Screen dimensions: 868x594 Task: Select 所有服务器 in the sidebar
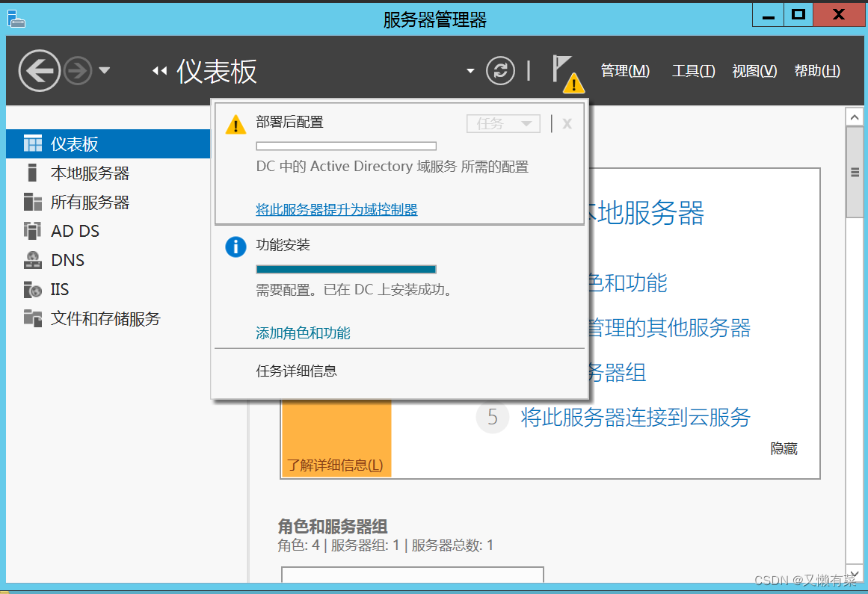click(108, 202)
